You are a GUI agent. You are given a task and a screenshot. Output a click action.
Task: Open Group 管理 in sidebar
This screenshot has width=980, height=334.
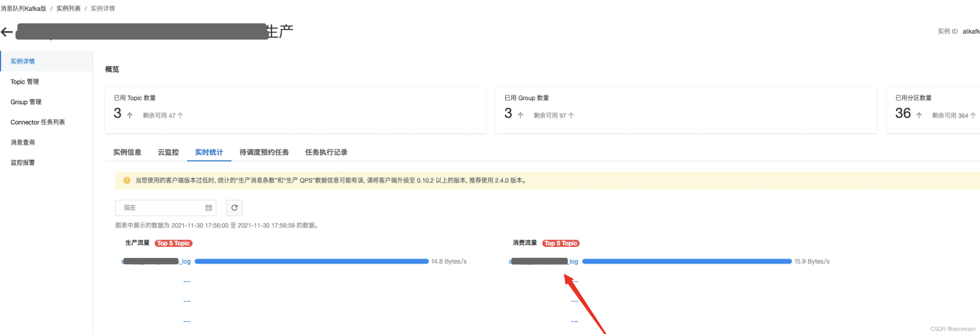tap(26, 102)
